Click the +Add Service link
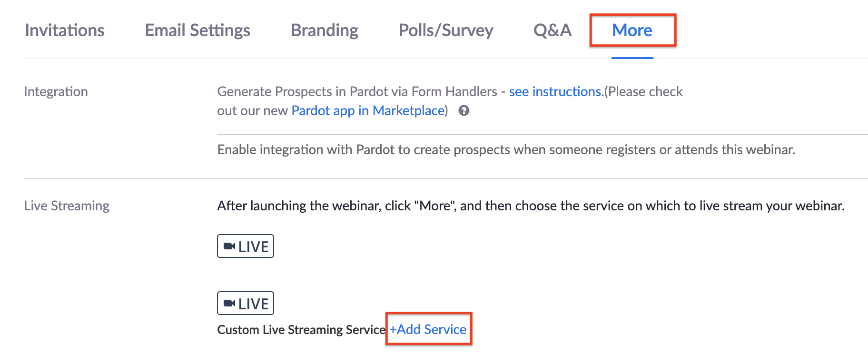 [428, 329]
